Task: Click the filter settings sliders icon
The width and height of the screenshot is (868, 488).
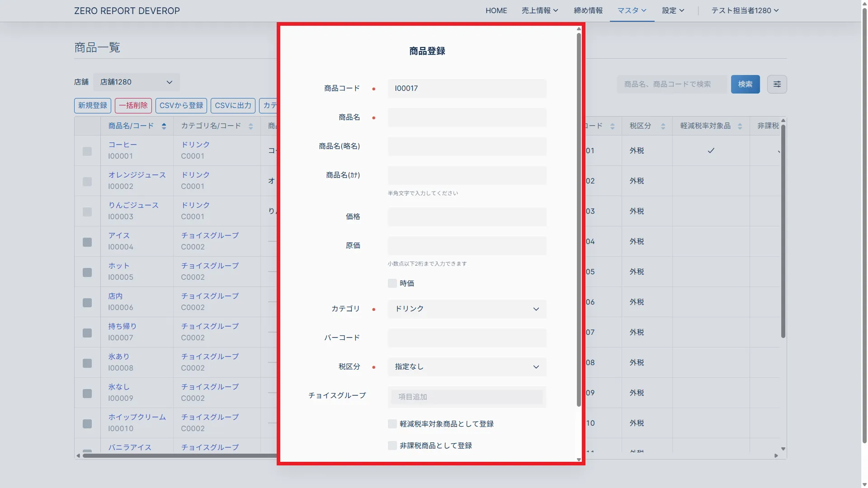Action: point(777,84)
